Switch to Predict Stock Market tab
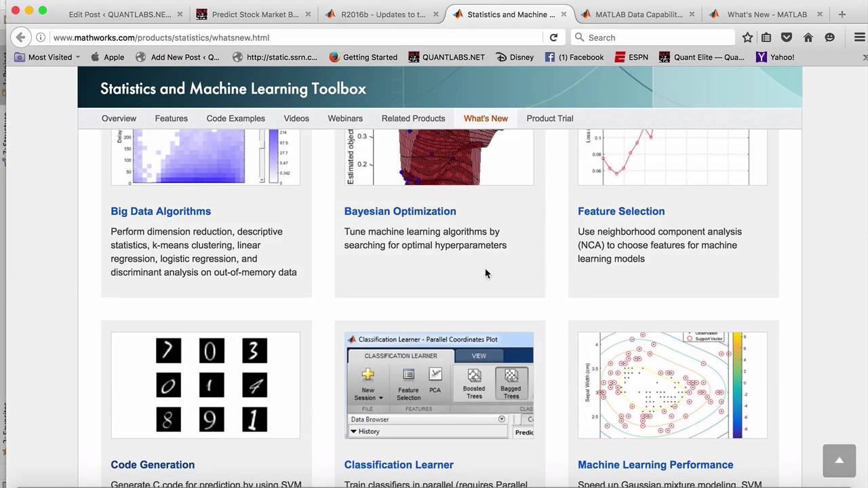The height and width of the screenshot is (488, 868). 248,14
